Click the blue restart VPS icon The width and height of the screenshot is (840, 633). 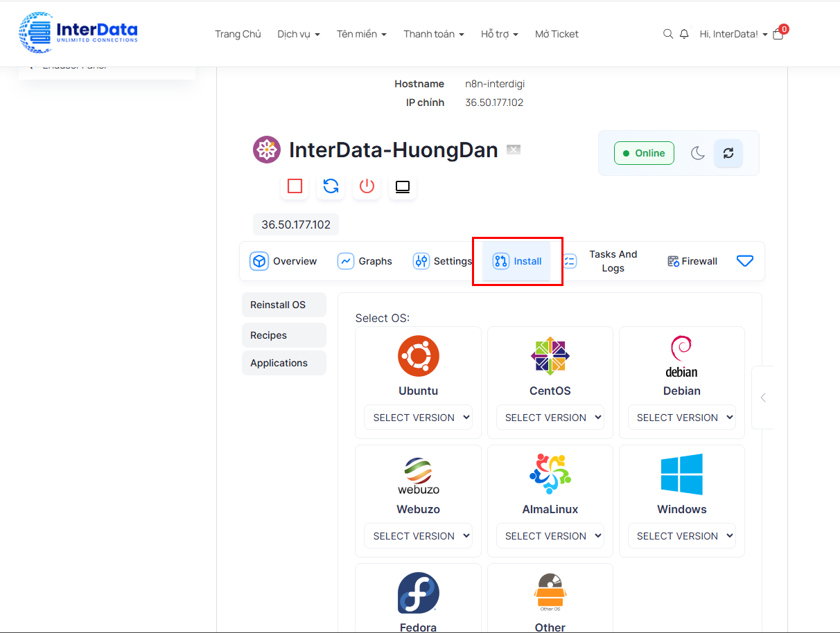[331, 186]
